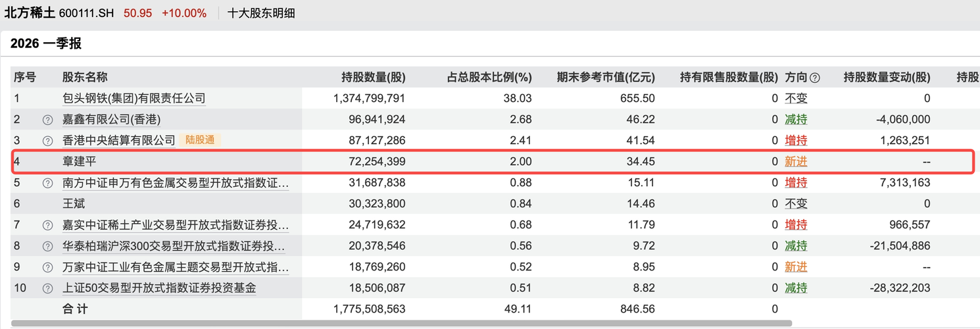This screenshot has width=980, height=329.
Task: Click the 新进 link for 万家中证工业有色金属
Action: [796, 267]
